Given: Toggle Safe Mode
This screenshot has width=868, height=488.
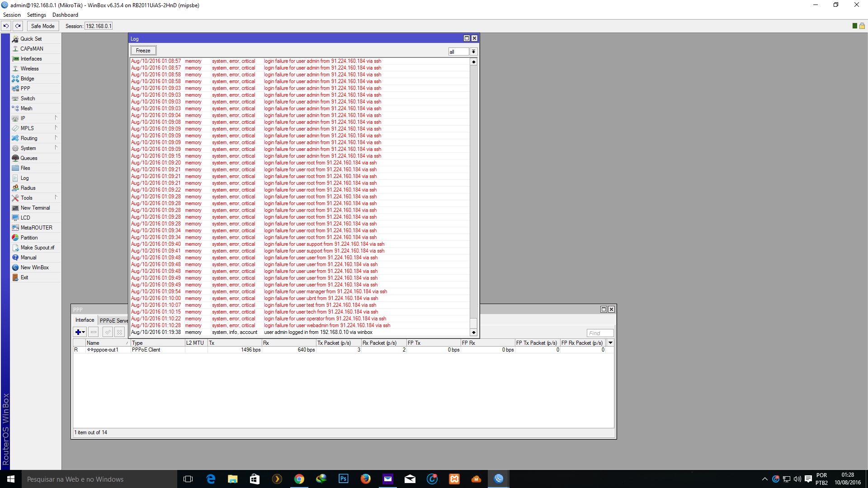Looking at the screenshot, I should (x=42, y=26).
